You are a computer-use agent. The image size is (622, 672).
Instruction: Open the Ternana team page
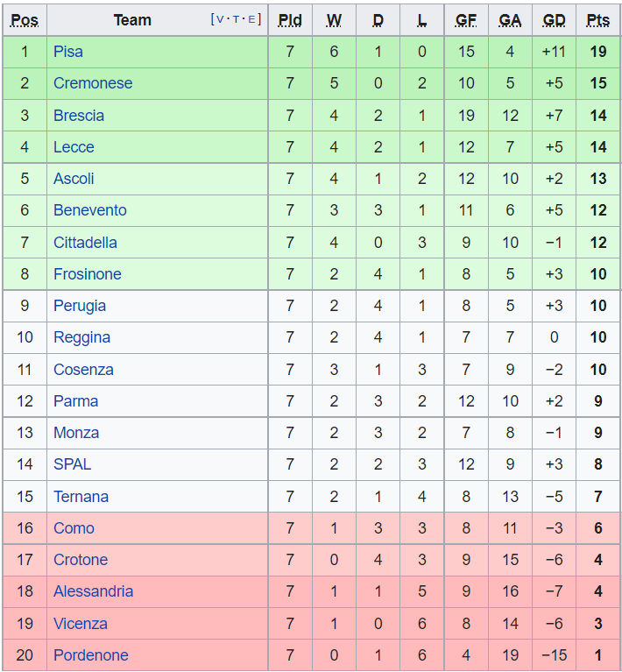coord(81,497)
